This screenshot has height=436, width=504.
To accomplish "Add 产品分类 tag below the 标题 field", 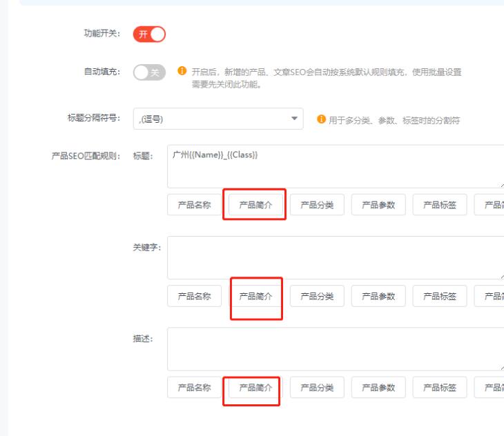I will [x=317, y=205].
